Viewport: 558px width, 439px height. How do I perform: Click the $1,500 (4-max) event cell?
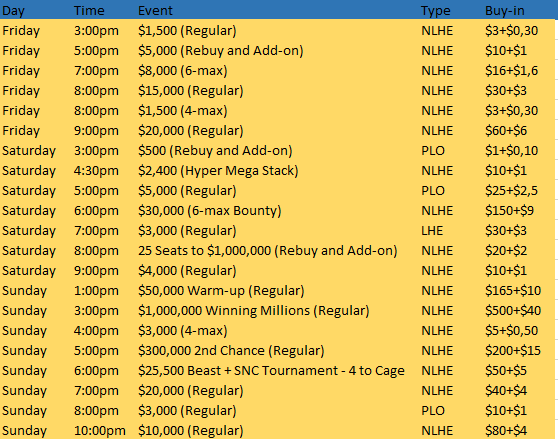183,110
